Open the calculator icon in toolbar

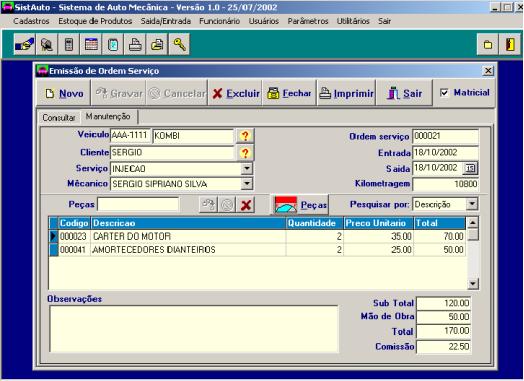[69, 44]
